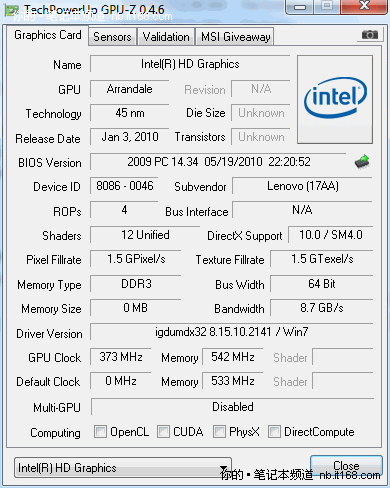
Task: Check the DirectCompute checkbox
Action: click(274, 431)
